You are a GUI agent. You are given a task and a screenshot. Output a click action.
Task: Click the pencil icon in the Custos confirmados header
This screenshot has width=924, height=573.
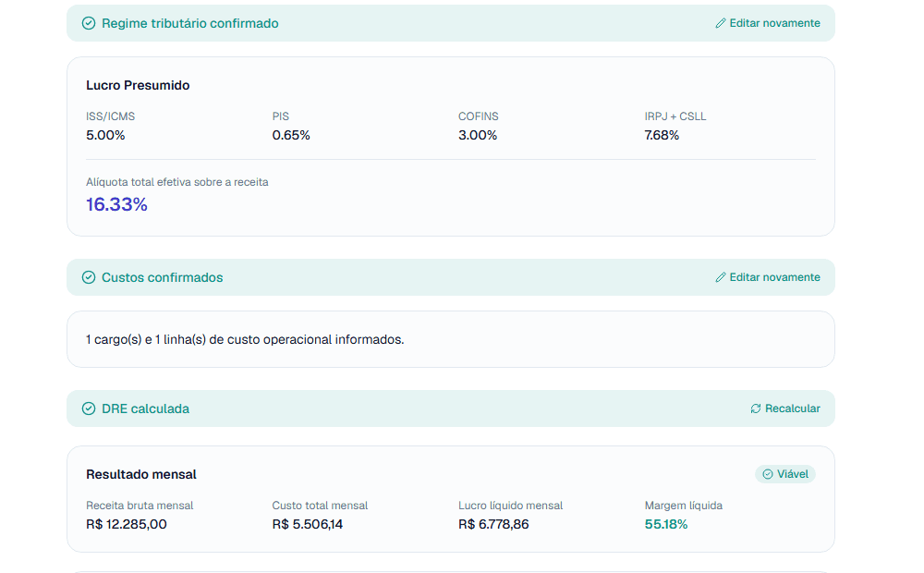click(720, 277)
